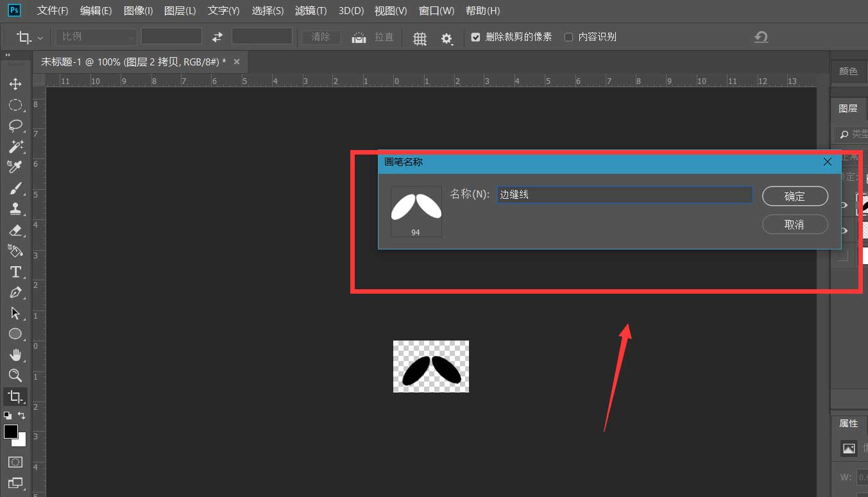Image resolution: width=868 pixels, height=497 pixels.
Task: Click the Photoshop Ps logo
Action: [x=14, y=10]
